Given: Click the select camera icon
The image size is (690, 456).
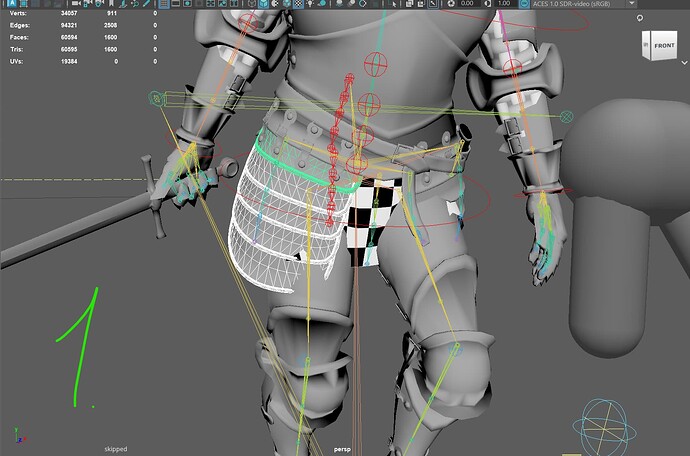Looking at the screenshot, I should pos(76,4).
